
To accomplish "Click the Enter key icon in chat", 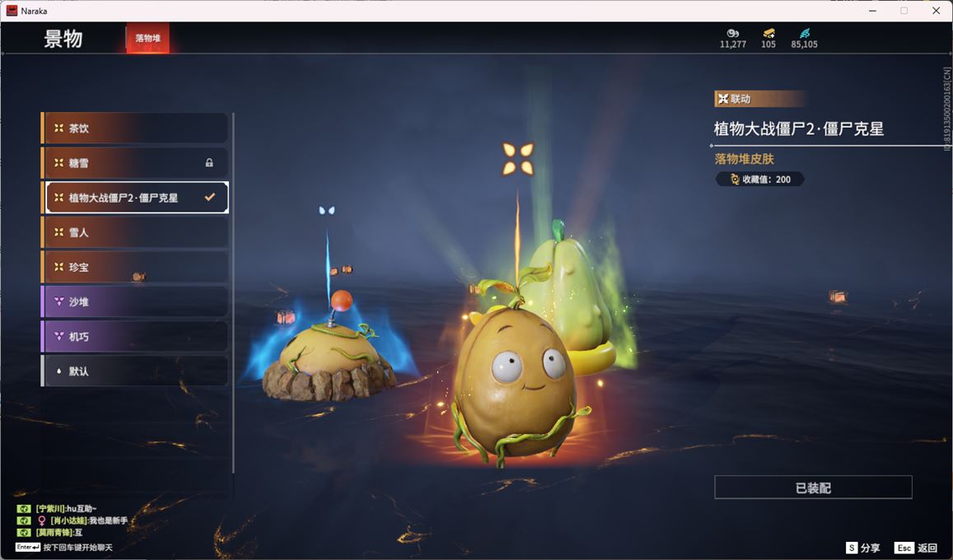I will (28, 548).
